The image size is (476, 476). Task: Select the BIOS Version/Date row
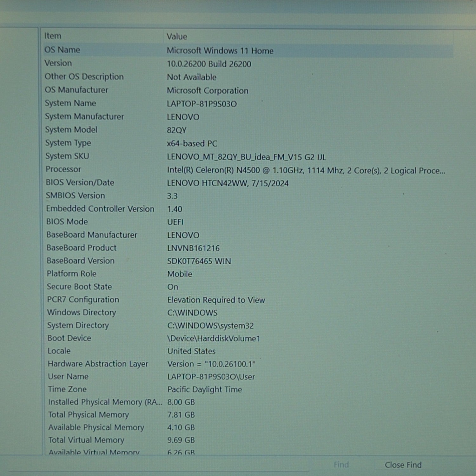click(x=248, y=183)
